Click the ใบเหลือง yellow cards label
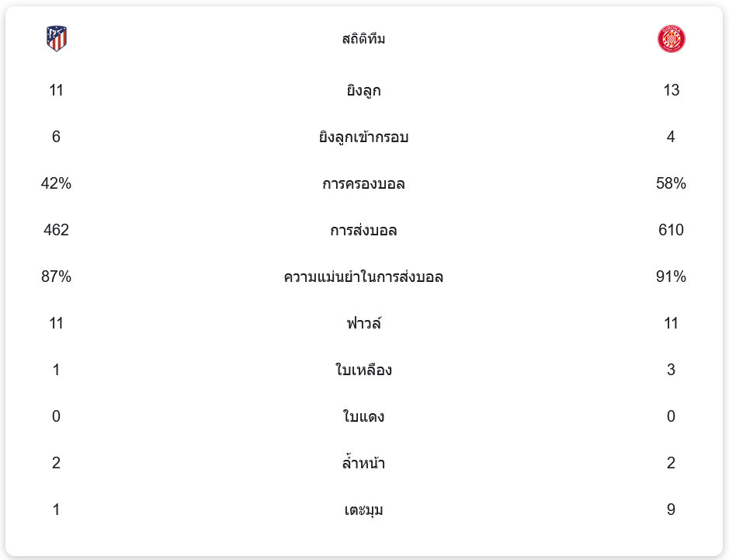 tap(363, 370)
